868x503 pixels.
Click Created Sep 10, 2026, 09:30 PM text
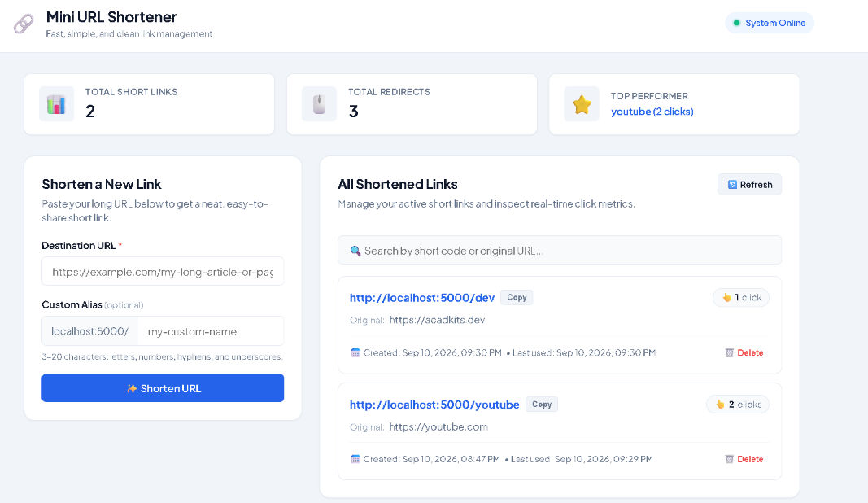pos(432,353)
